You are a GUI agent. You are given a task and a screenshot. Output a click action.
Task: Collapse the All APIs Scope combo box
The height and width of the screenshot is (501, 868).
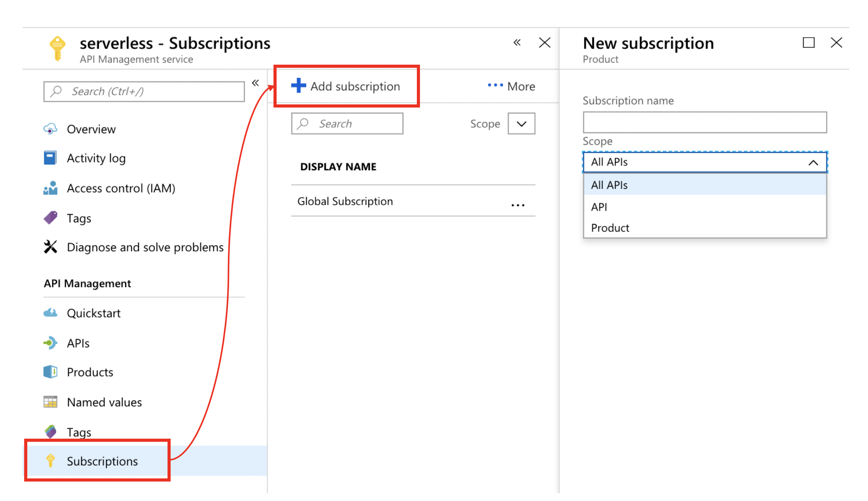(705, 162)
